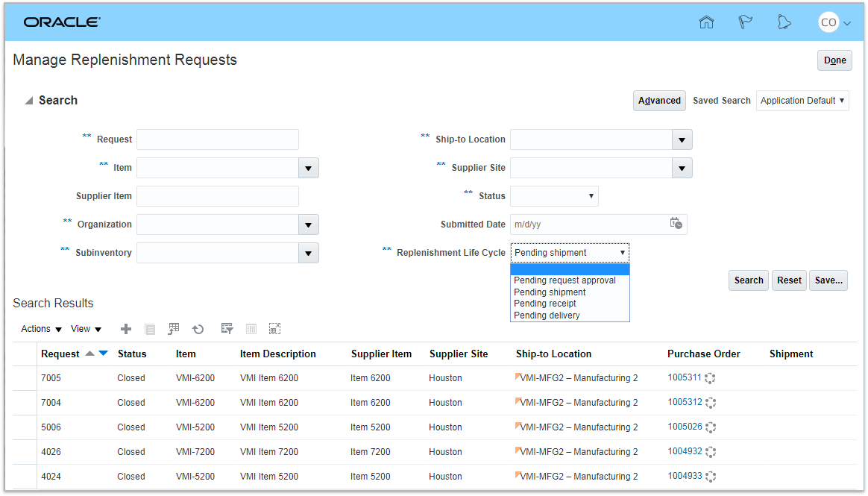Viewport: 868px width, 496px height.
Task: Detach the search results table
Action: [274, 329]
